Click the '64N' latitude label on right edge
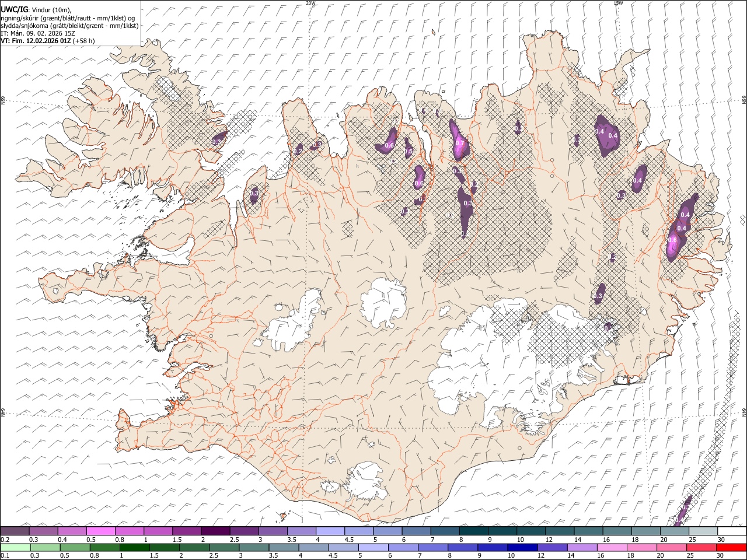This screenshot has width=747, height=560. point(744,412)
